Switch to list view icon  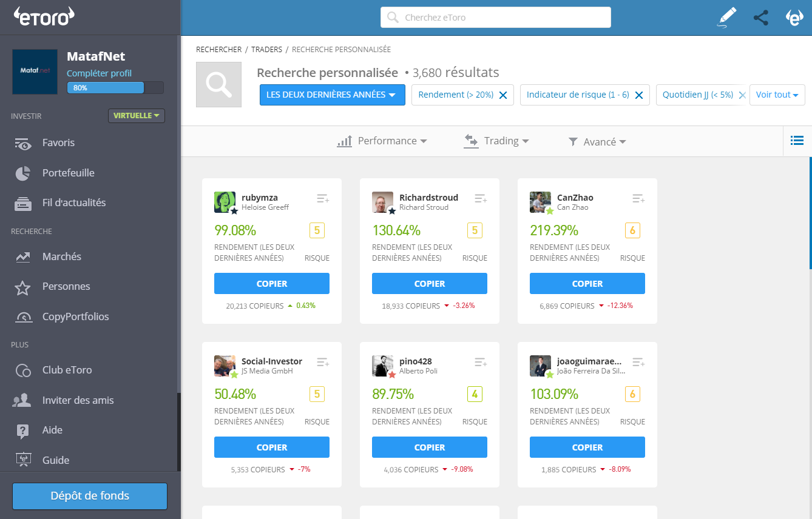[797, 141]
